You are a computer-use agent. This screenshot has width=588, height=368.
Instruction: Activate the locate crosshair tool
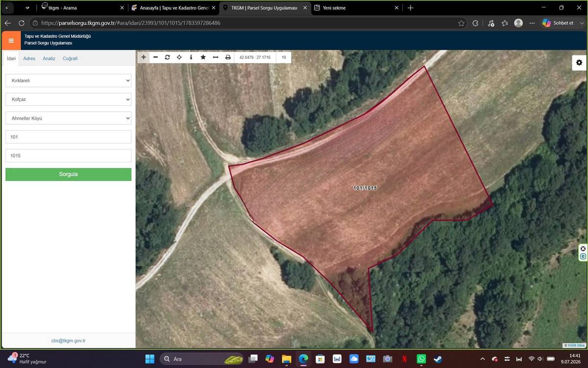(x=179, y=57)
